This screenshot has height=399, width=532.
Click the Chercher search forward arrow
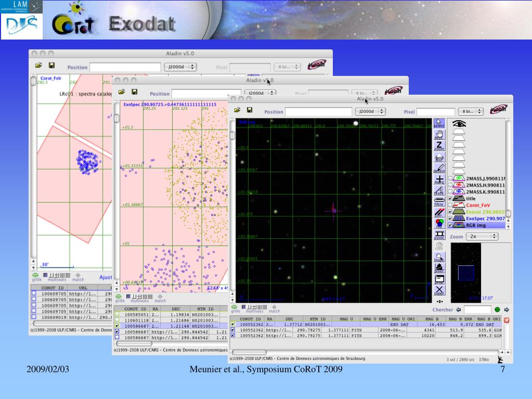pos(507,310)
